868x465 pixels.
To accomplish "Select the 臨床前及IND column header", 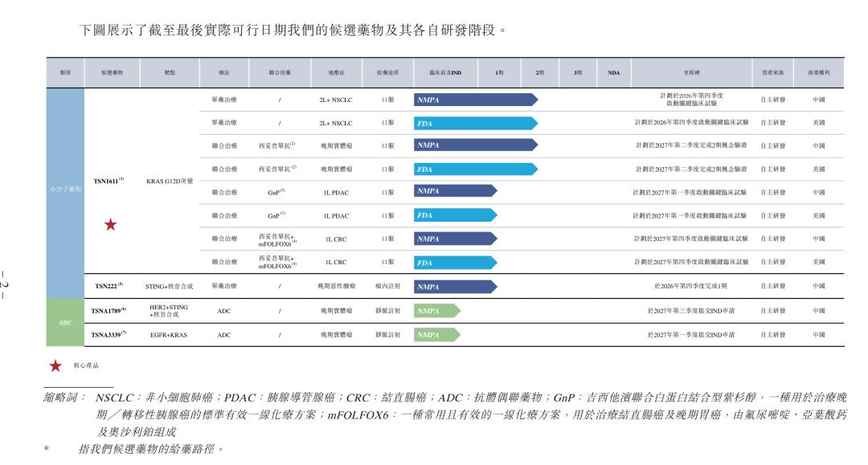I will click(x=445, y=72).
